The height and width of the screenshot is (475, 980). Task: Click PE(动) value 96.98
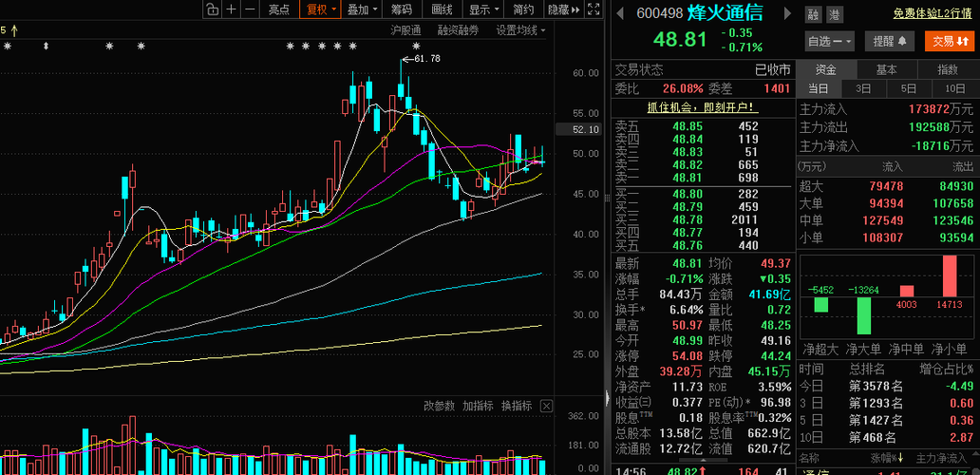tap(776, 403)
